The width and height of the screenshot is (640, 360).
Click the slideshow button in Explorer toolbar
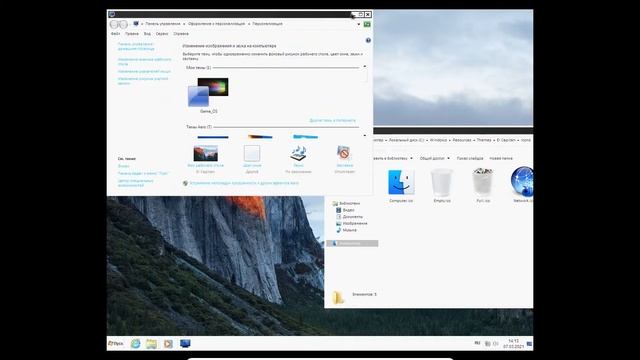pos(470,158)
